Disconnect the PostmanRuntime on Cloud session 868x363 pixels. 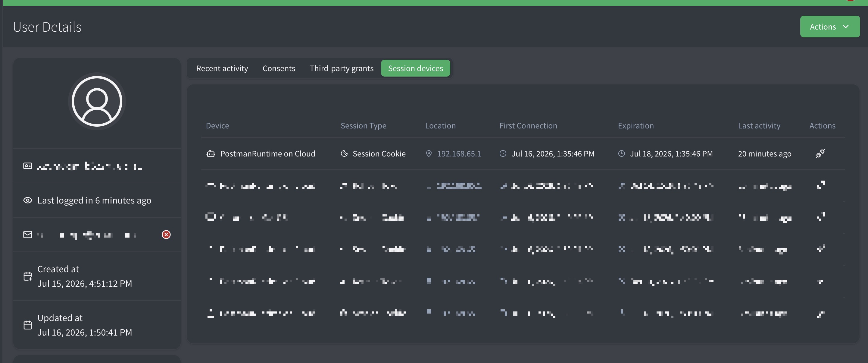[820, 154]
